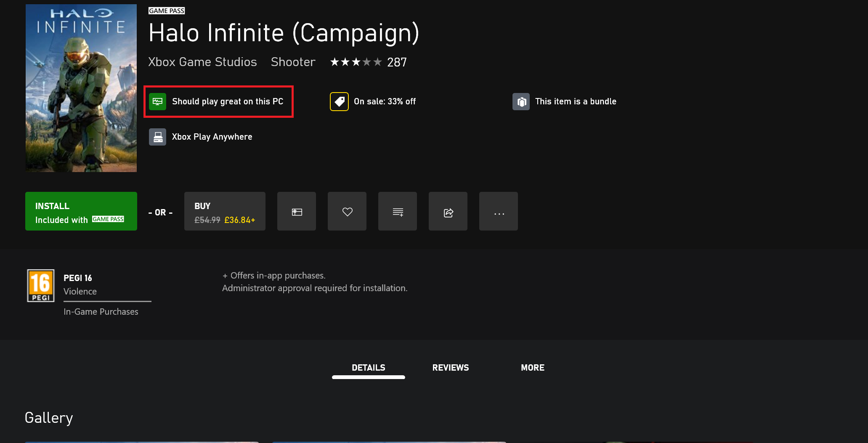
Task: Click the PEGI 16 rating badge
Action: (41, 286)
